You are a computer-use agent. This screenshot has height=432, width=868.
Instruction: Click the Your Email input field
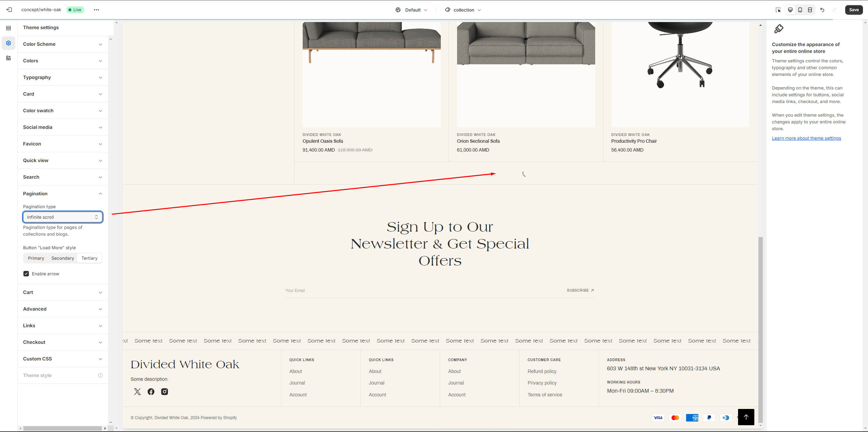point(407,291)
